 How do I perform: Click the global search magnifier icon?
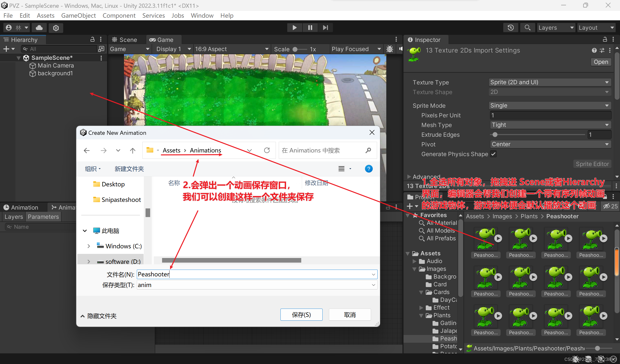527,28
